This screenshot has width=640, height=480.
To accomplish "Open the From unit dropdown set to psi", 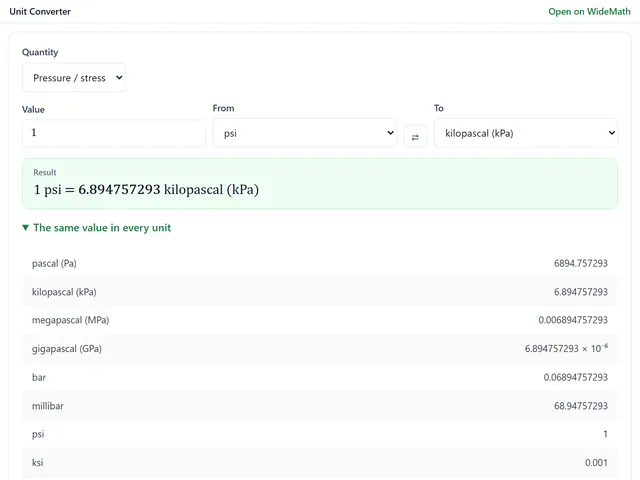I will pyautogui.click(x=304, y=133).
